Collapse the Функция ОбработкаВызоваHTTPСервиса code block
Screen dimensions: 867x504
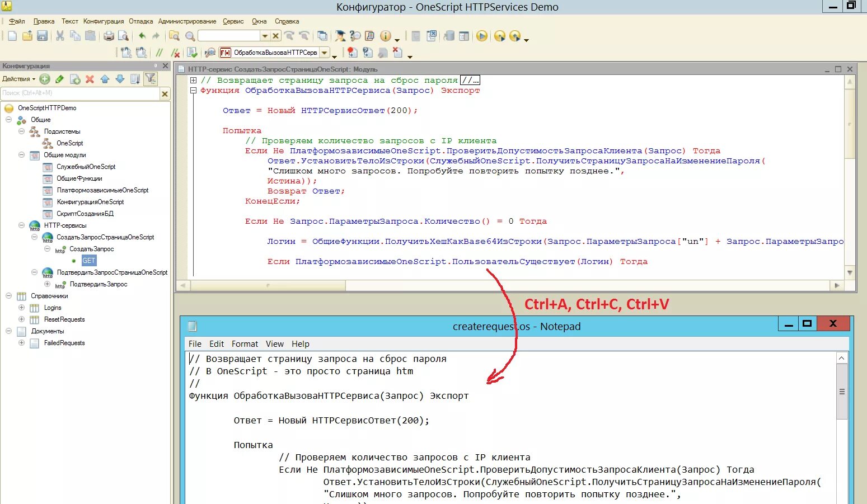click(193, 90)
